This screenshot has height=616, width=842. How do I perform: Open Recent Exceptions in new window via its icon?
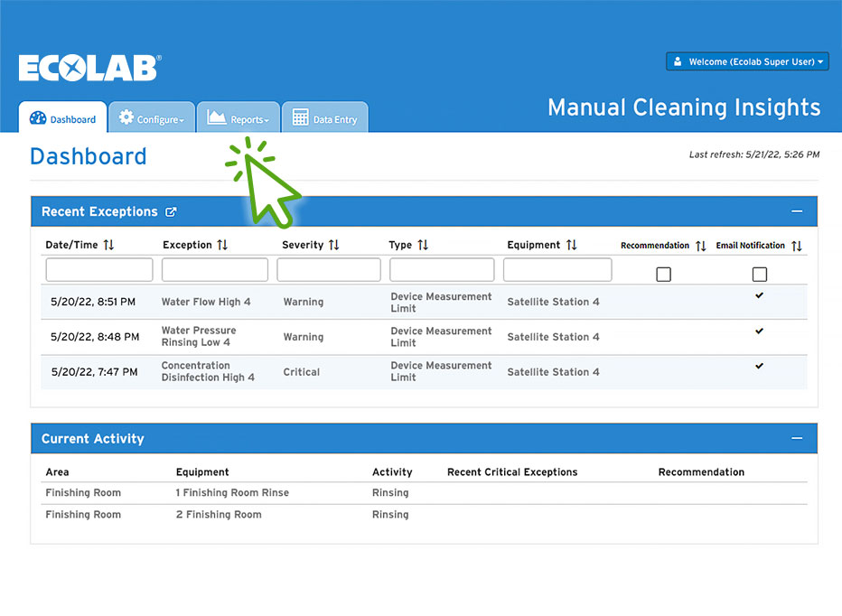click(x=172, y=211)
